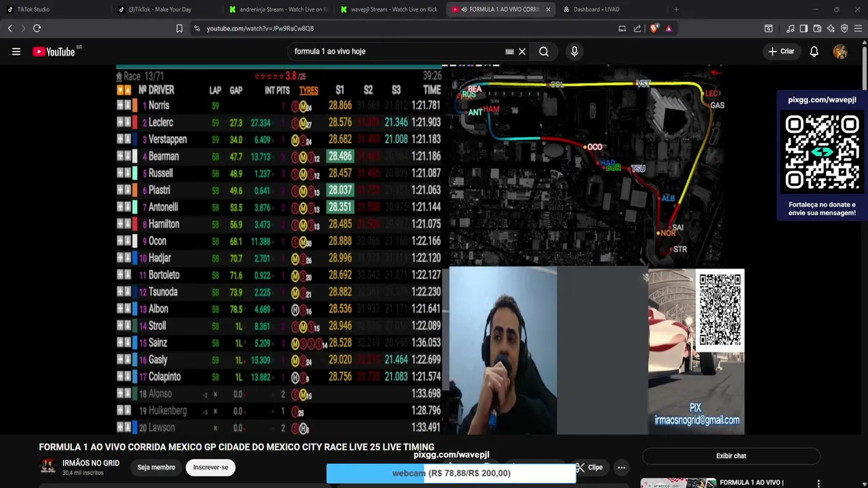Click the Colapinto driver name
This screenshot has height=488, width=868.
click(x=165, y=377)
